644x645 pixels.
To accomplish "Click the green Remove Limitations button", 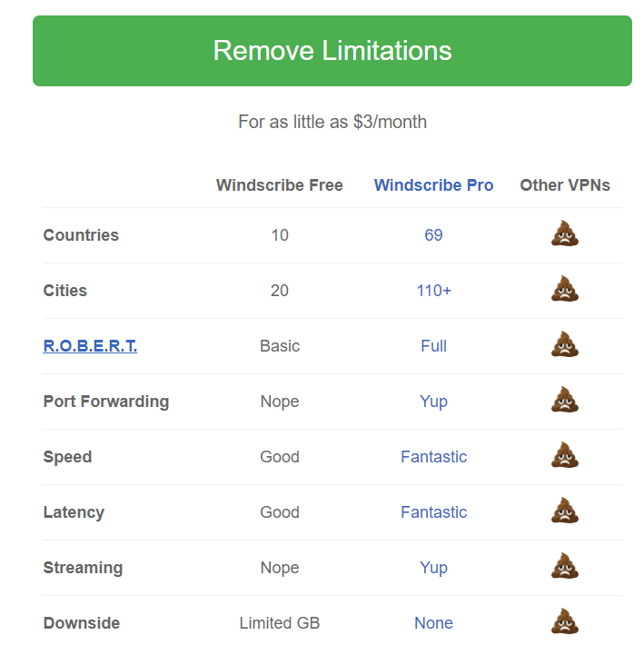I will (332, 51).
